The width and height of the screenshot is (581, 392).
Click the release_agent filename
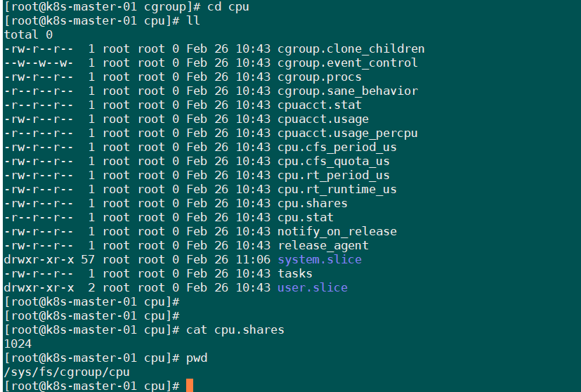click(323, 245)
